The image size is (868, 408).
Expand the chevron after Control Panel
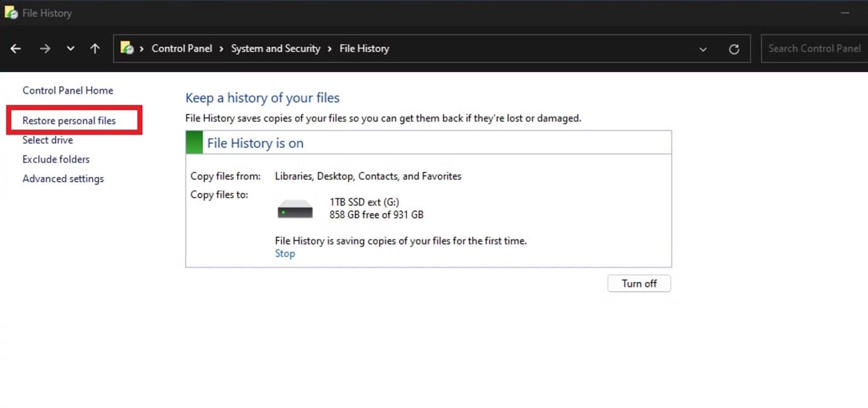click(221, 49)
